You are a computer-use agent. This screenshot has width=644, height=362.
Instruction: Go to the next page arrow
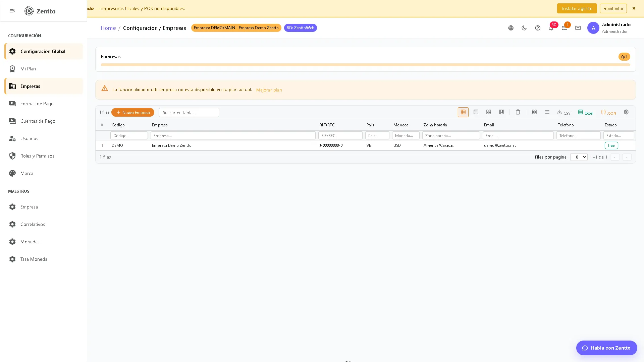pyautogui.click(x=627, y=157)
